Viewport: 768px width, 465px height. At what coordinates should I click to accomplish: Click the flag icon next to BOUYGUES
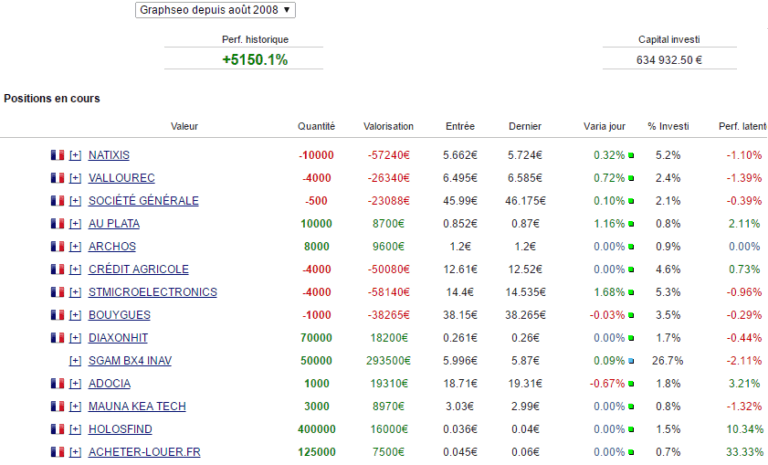[57, 315]
